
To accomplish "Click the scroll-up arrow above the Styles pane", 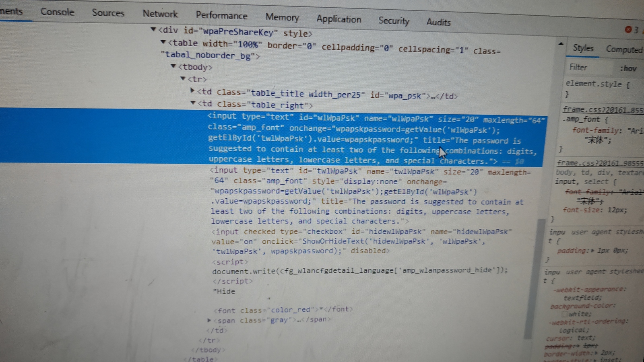I will 561,43.
